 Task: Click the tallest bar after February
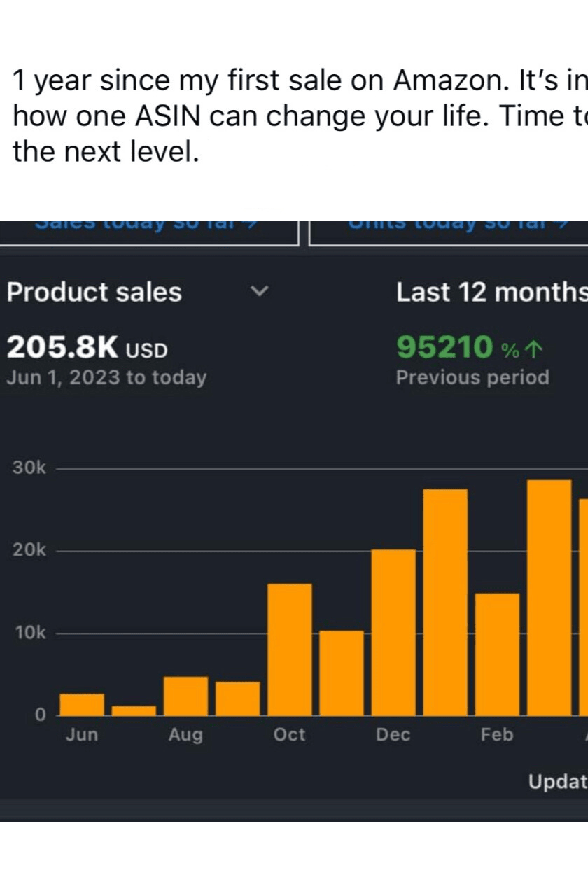tap(549, 597)
